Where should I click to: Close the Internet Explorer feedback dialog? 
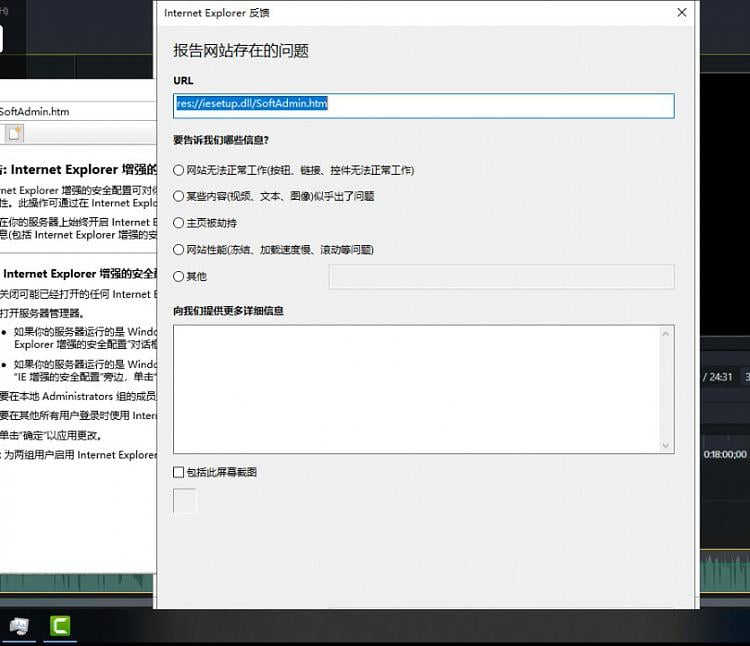[682, 12]
